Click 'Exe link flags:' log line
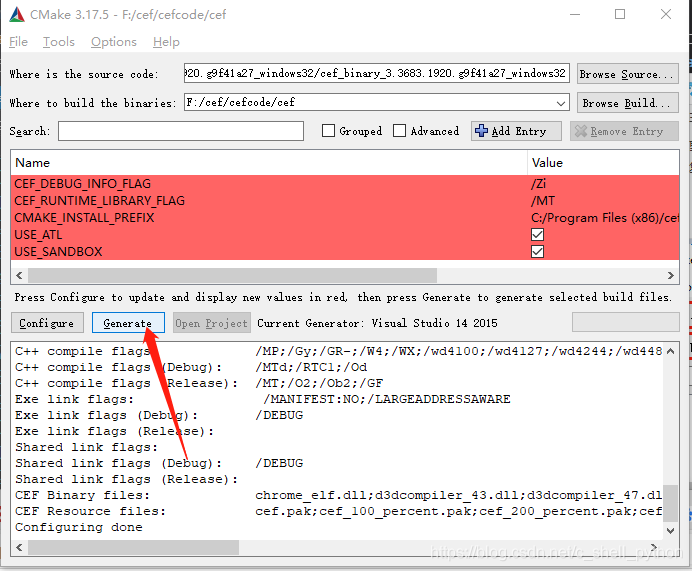Image resolution: width=692 pixels, height=571 pixels. (x=74, y=399)
